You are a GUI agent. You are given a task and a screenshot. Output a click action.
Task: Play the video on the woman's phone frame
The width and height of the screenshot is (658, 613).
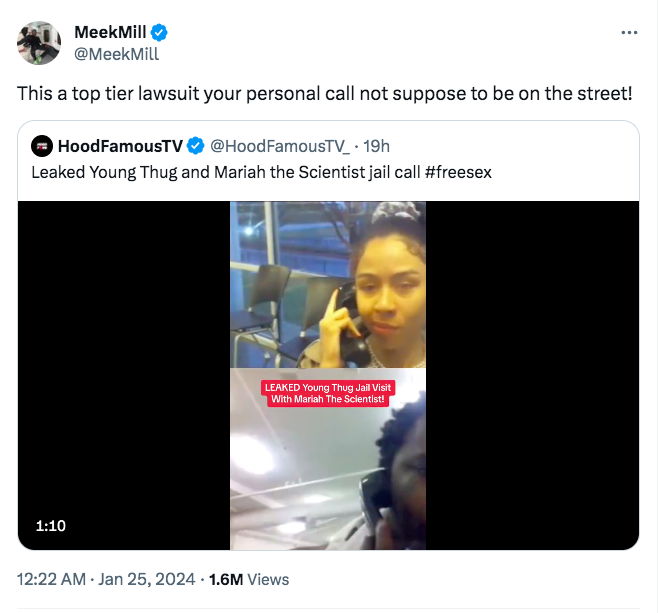point(328,283)
